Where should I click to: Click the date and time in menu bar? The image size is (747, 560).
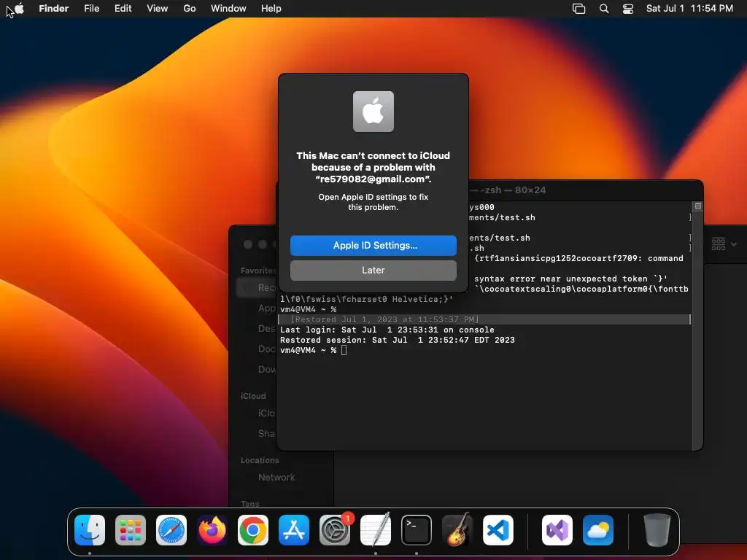(x=689, y=9)
